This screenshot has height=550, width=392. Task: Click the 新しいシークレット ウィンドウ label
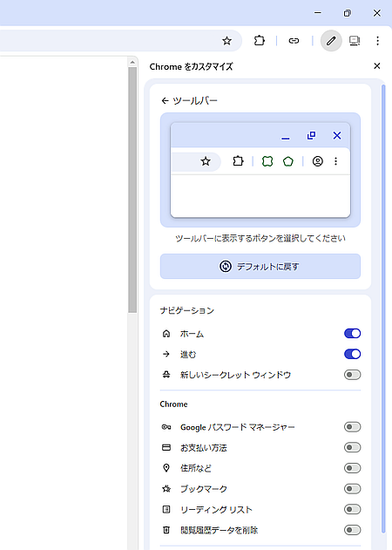click(x=235, y=375)
